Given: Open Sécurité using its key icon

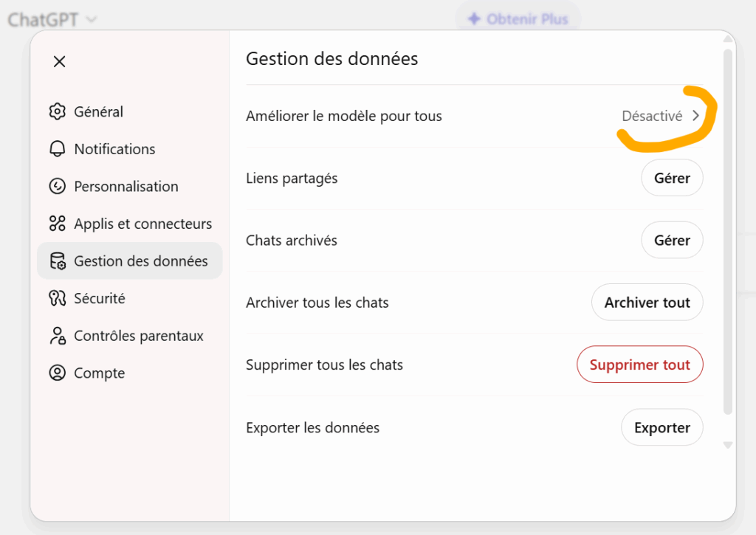Looking at the screenshot, I should pos(58,298).
